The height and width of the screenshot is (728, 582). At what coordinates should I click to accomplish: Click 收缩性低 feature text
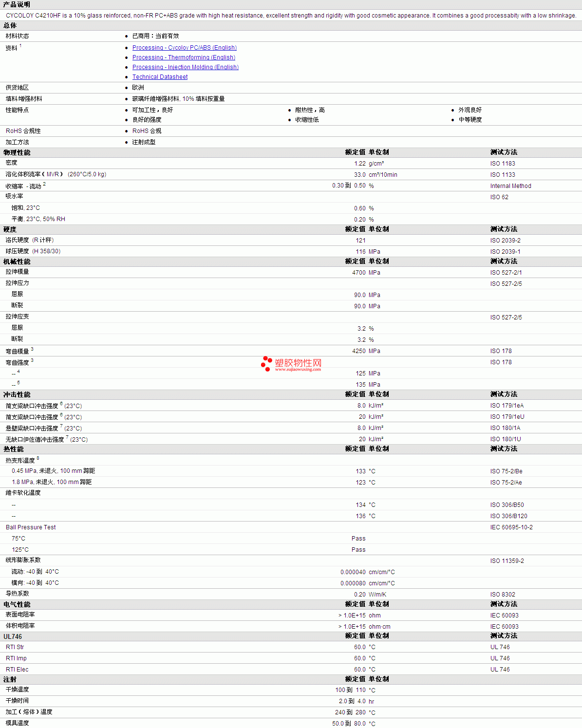click(307, 120)
